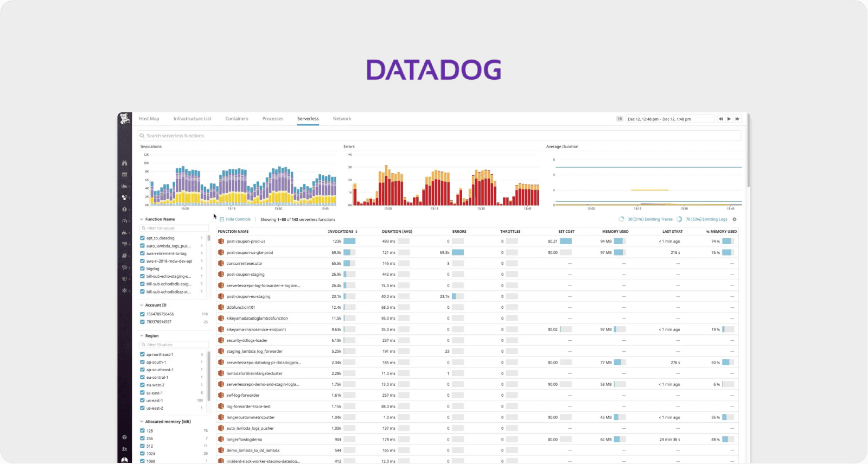Switch to the Infrastructure List tab
The height and width of the screenshot is (464, 868).
192,119
